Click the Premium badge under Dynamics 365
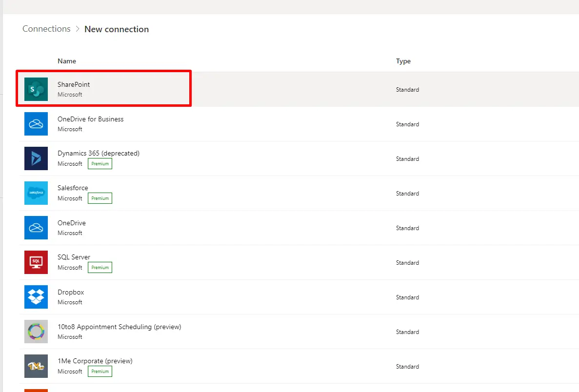Viewport: 579px width, 392px height. point(100,163)
